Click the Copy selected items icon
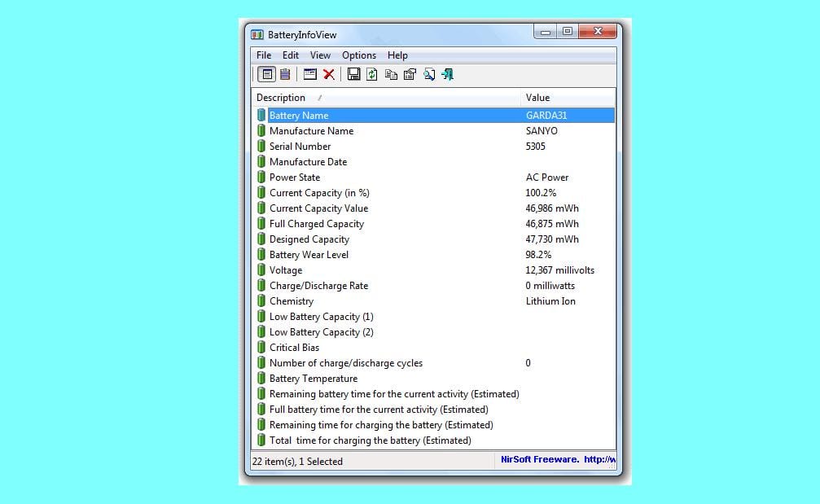This screenshot has height=504, width=820. pos(391,74)
